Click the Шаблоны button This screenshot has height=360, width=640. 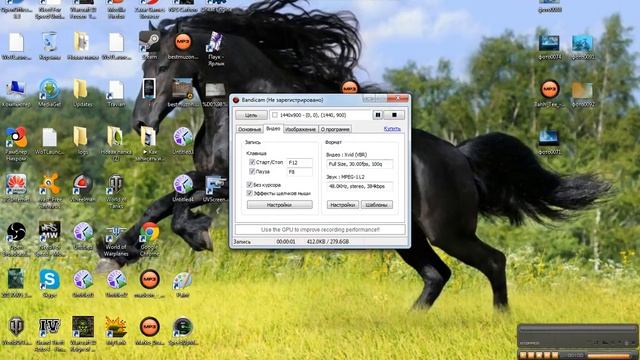[x=377, y=204]
